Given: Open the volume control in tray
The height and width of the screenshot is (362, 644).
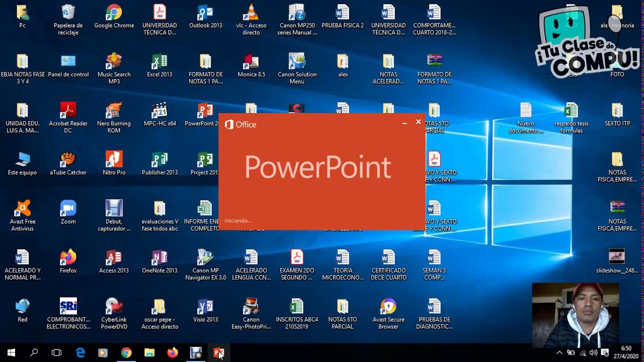Looking at the screenshot, I should pos(593,352).
